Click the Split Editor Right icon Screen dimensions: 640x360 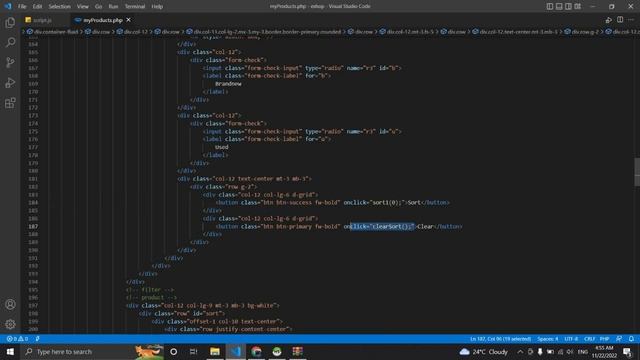[x=620, y=20]
